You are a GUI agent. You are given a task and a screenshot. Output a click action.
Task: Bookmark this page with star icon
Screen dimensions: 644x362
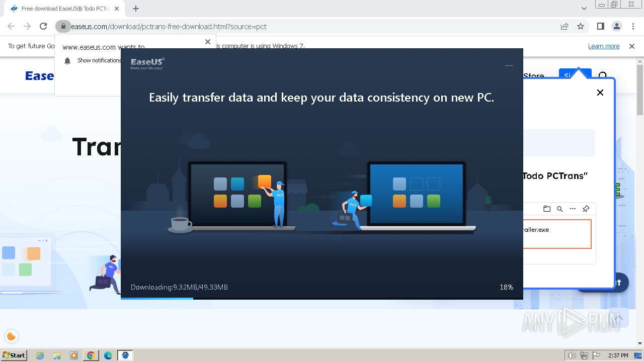(x=581, y=26)
